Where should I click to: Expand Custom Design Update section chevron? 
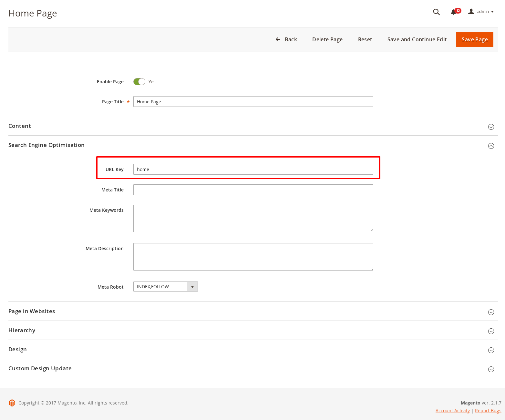[x=491, y=369]
